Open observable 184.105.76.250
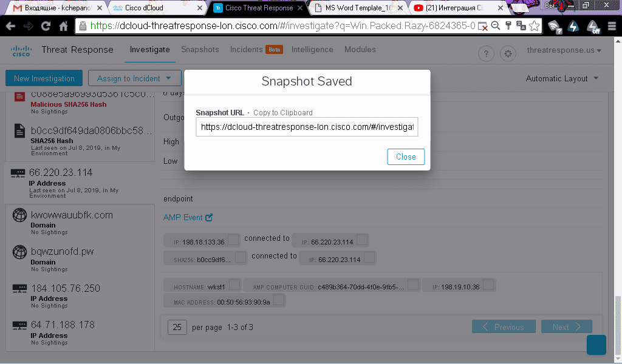Image resolution: width=622 pixels, height=364 pixels. [x=66, y=288]
